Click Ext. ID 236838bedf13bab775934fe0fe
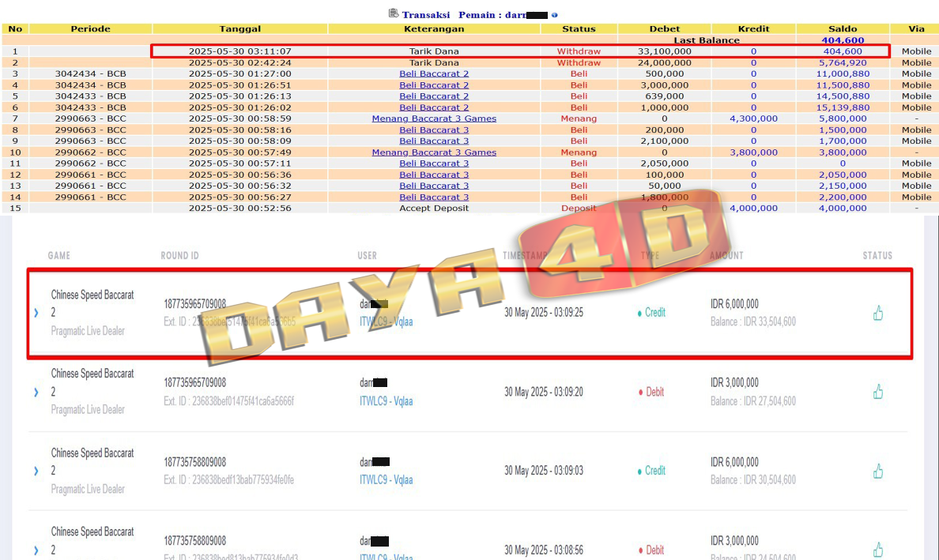This screenshot has height=560, width=939. pos(228,479)
